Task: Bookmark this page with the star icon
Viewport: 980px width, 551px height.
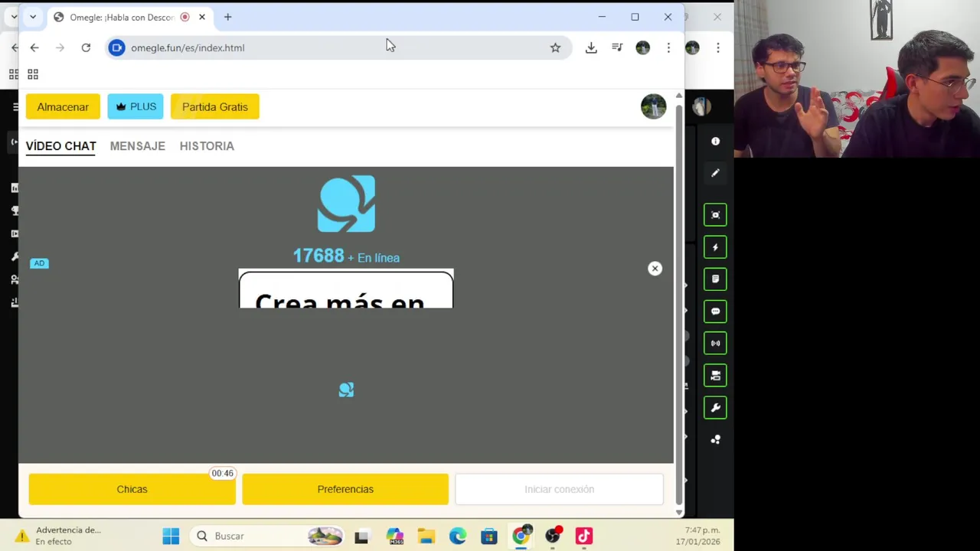Action: coord(555,47)
